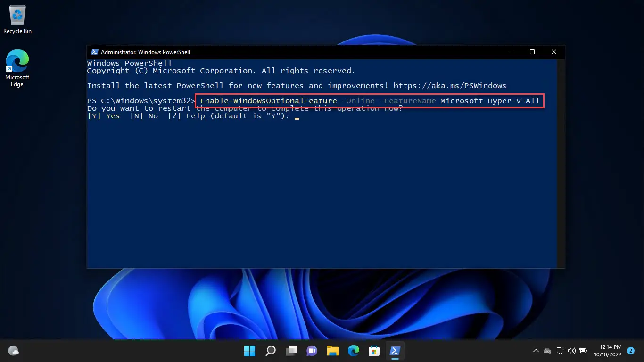Image resolution: width=644 pixels, height=362 pixels.
Task: Launch Microsoft Edge from the taskbar
Action: point(354,351)
